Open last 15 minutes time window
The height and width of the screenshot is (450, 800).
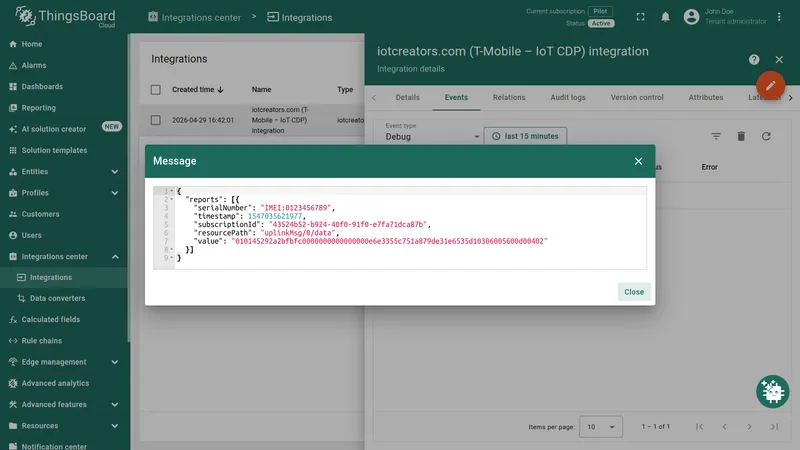pyautogui.click(x=525, y=136)
